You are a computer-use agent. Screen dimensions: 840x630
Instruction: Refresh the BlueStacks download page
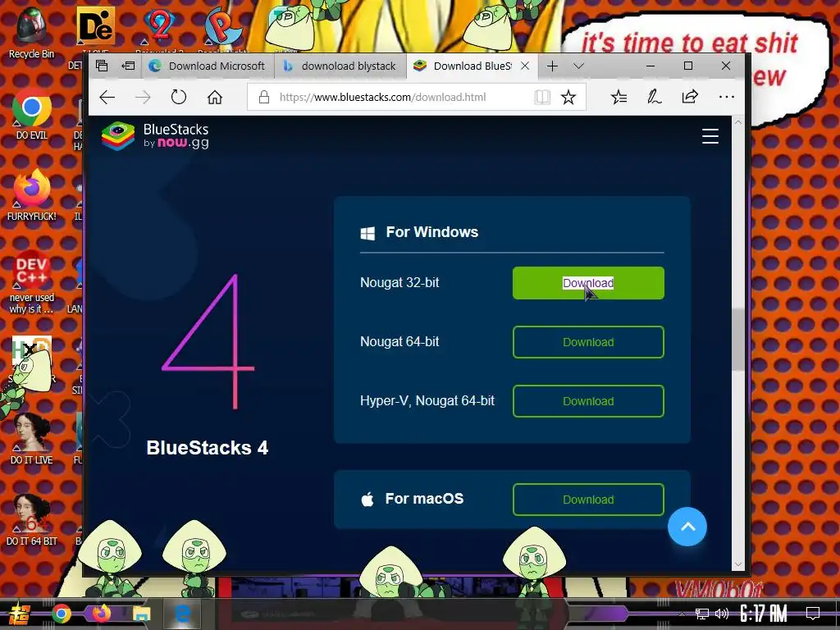pyautogui.click(x=178, y=97)
